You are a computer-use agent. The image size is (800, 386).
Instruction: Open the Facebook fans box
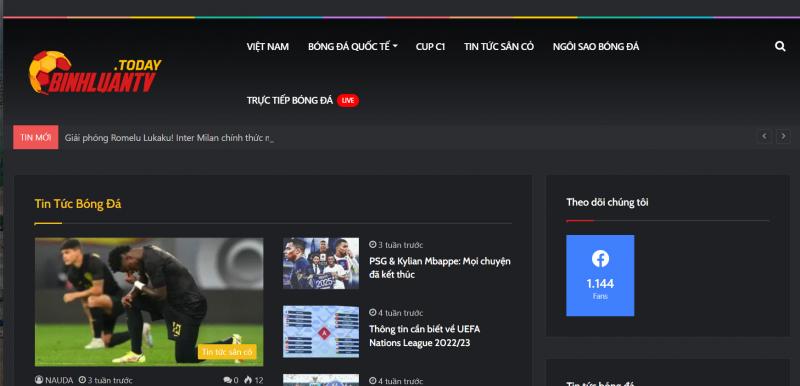point(600,275)
